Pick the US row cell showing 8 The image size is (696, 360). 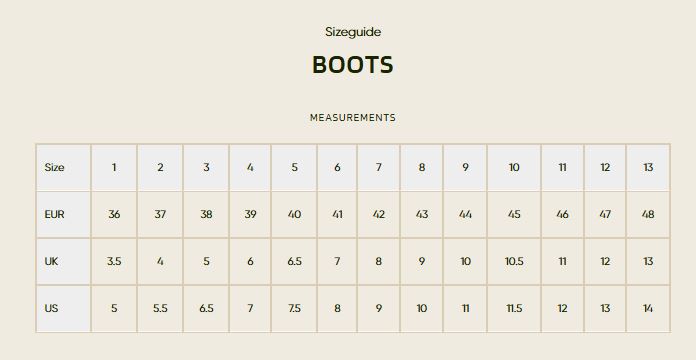pos(337,309)
